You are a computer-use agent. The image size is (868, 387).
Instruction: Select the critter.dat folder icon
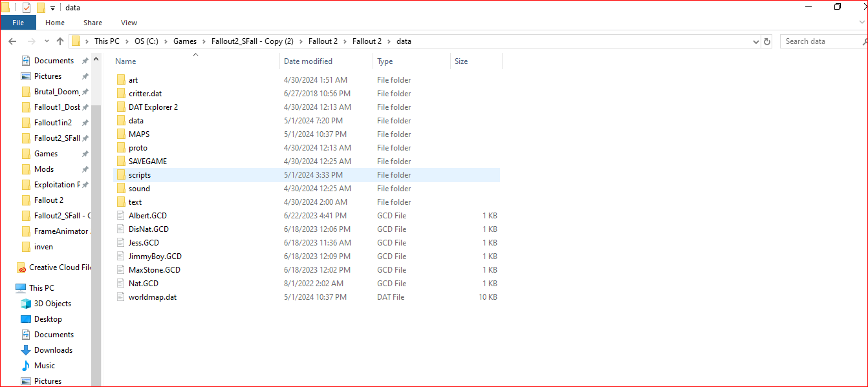click(x=121, y=94)
